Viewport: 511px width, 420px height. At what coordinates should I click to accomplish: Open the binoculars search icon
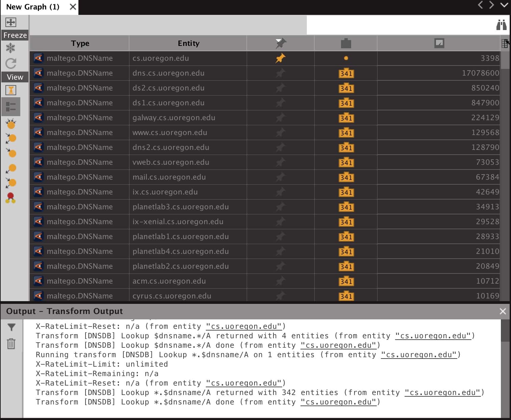pos(501,25)
